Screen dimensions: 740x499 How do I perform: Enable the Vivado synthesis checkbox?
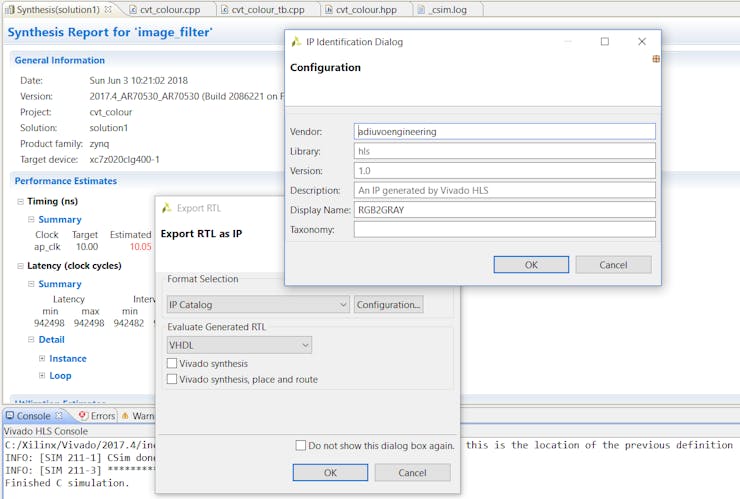click(x=172, y=363)
